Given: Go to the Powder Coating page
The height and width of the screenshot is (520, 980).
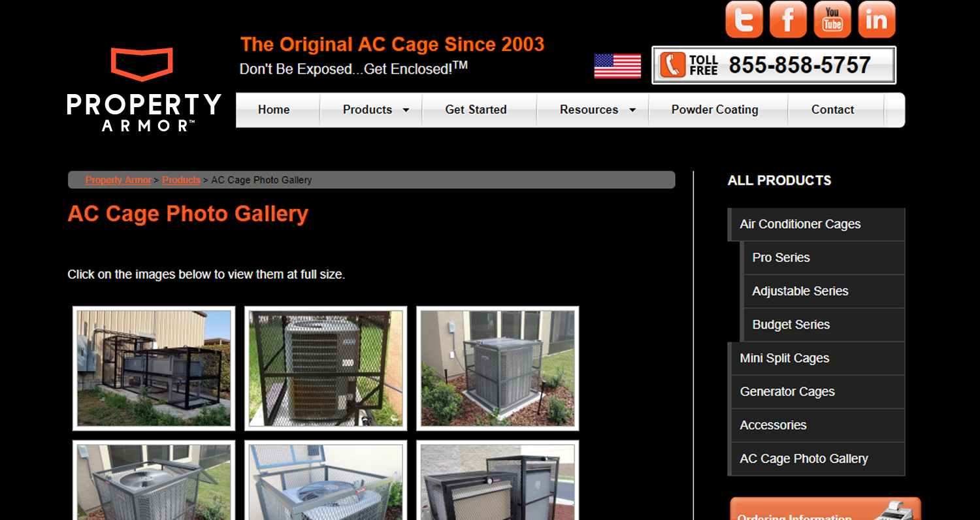Looking at the screenshot, I should [x=715, y=110].
